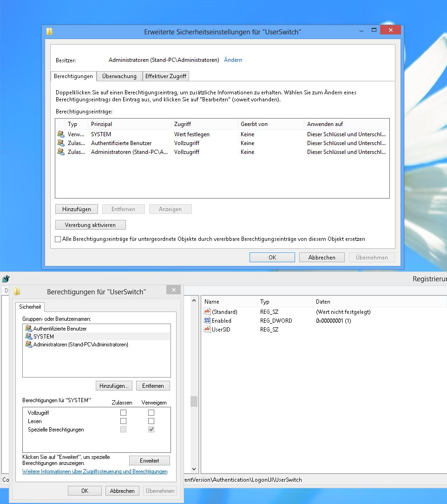
Task: Click the string icon of UserSID registry value
Action: click(x=207, y=329)
